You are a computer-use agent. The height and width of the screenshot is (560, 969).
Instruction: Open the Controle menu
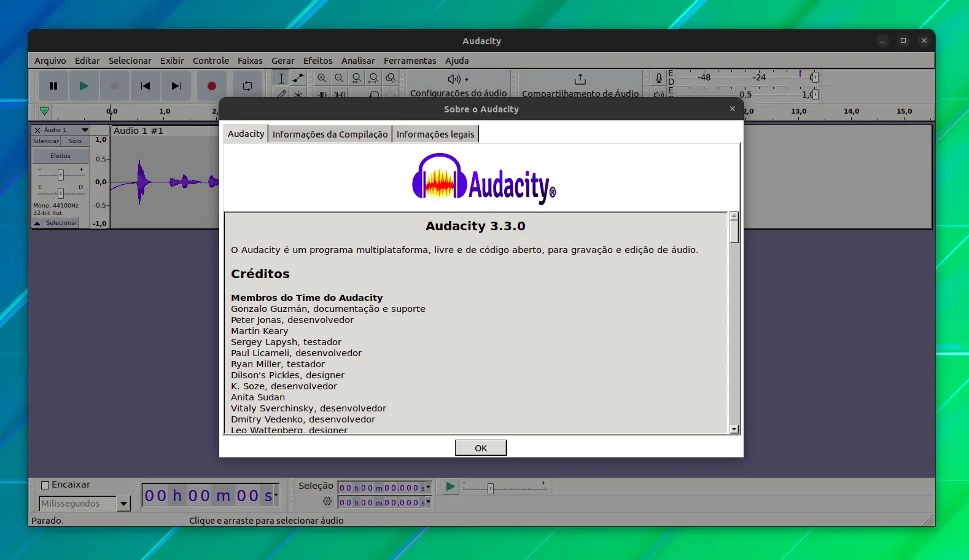pyautogui.click(x=211, y=61)
